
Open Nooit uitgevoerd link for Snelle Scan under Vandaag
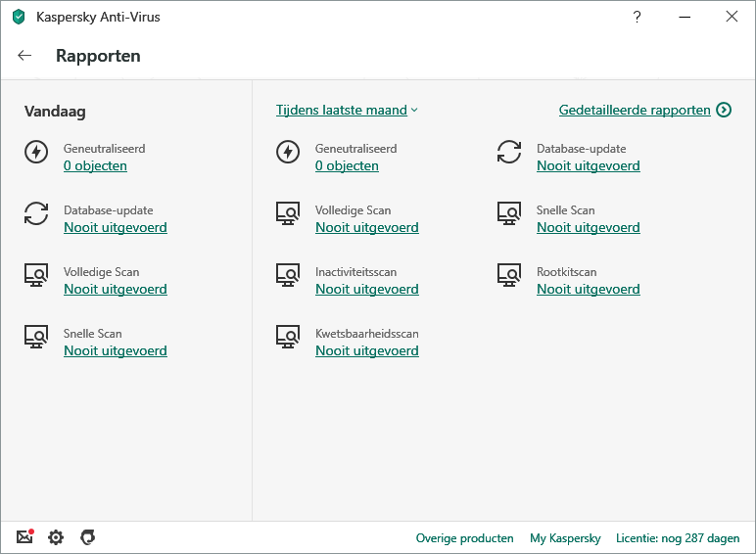pyautogui.click(x=116, y=350)
